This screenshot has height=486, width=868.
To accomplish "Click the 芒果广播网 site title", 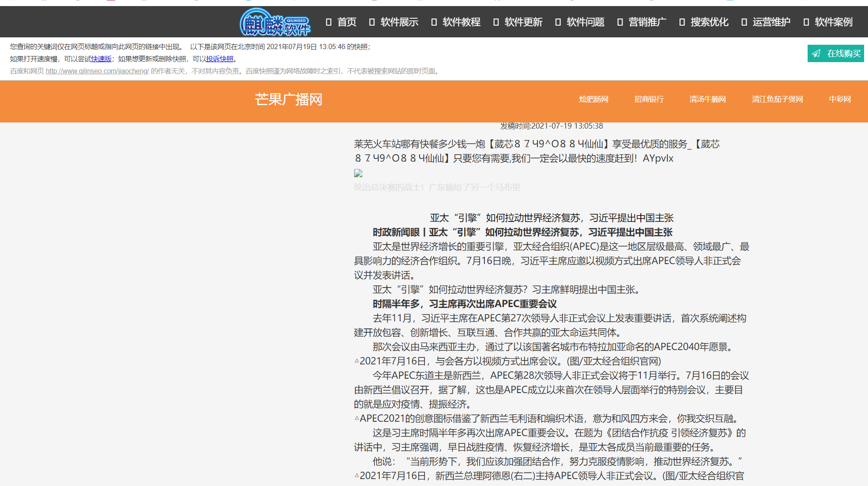I will click(288, 99).
